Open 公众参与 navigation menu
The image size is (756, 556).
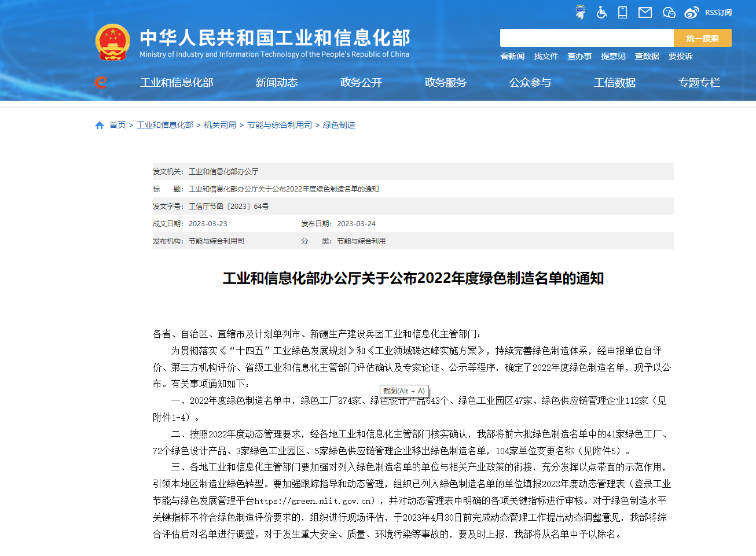click(x=530, y=83)
